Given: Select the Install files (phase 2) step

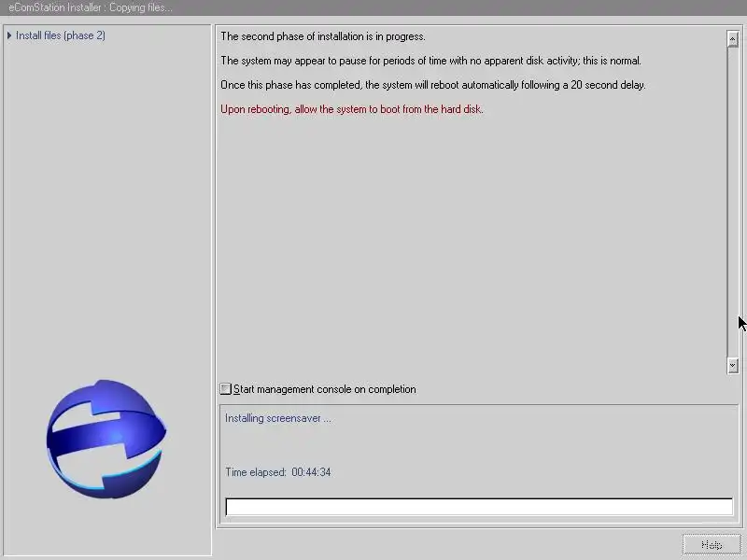Looking at the screenshot, I should click(61, 35).
